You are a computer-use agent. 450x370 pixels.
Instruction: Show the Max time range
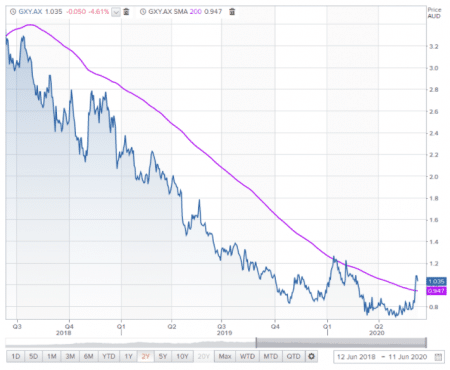[x=225, y=356]
